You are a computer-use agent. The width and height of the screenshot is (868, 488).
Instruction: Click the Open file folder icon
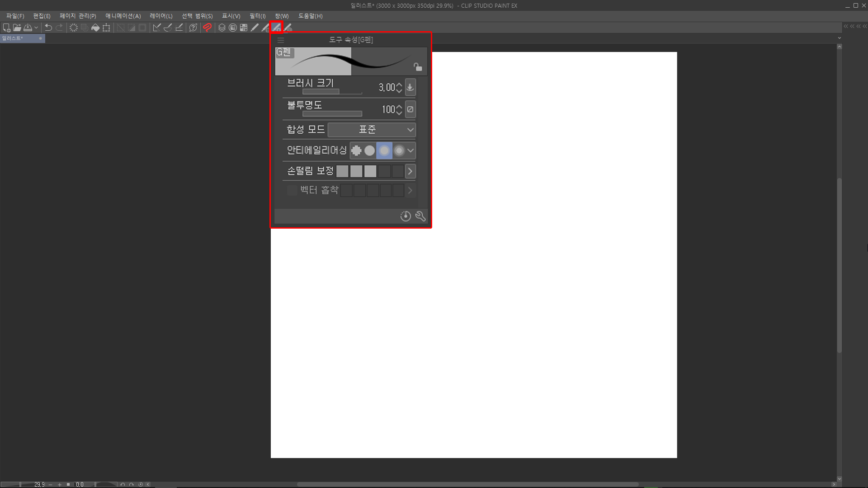tap(17, 28)
